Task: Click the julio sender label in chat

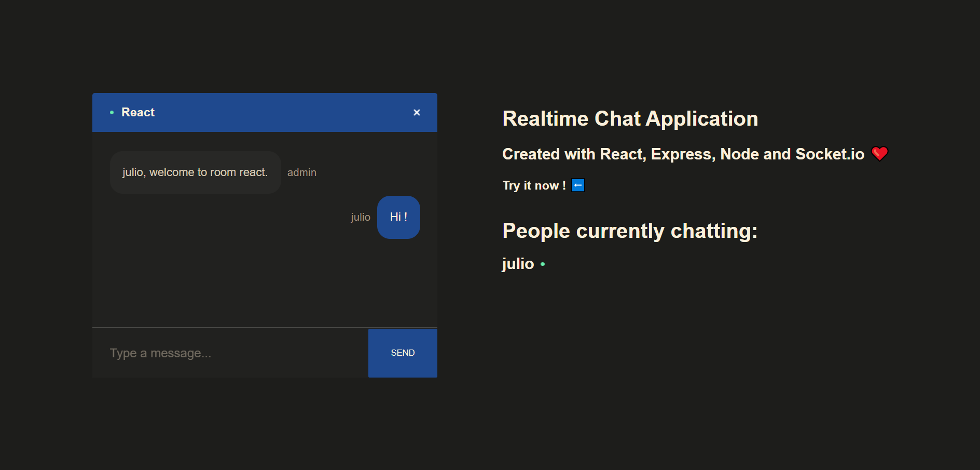Action: click(361, 217)
